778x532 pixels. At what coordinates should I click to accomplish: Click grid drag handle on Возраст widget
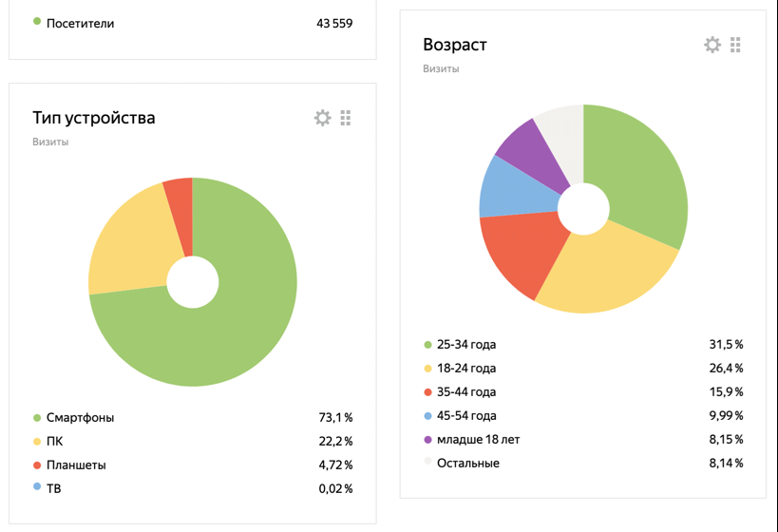(735, 45)
